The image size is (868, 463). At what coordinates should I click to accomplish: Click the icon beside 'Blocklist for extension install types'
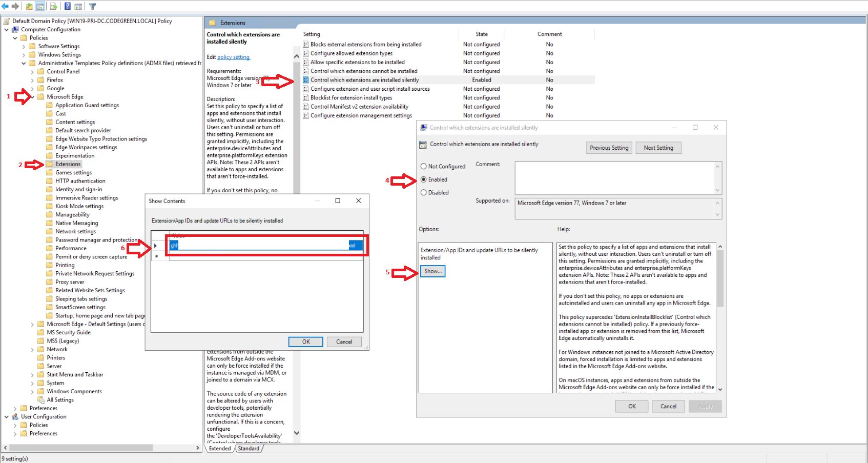tap(306, 98)
